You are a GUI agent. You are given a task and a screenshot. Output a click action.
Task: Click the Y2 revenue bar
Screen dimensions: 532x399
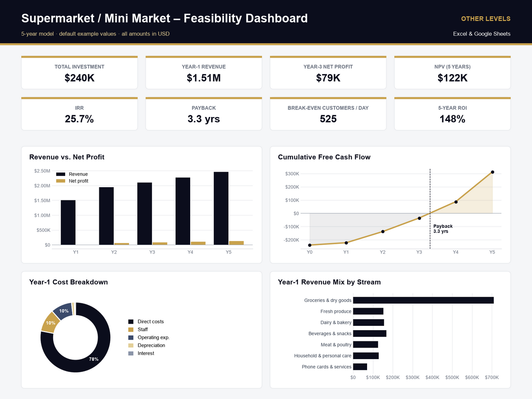click(106, 216)
